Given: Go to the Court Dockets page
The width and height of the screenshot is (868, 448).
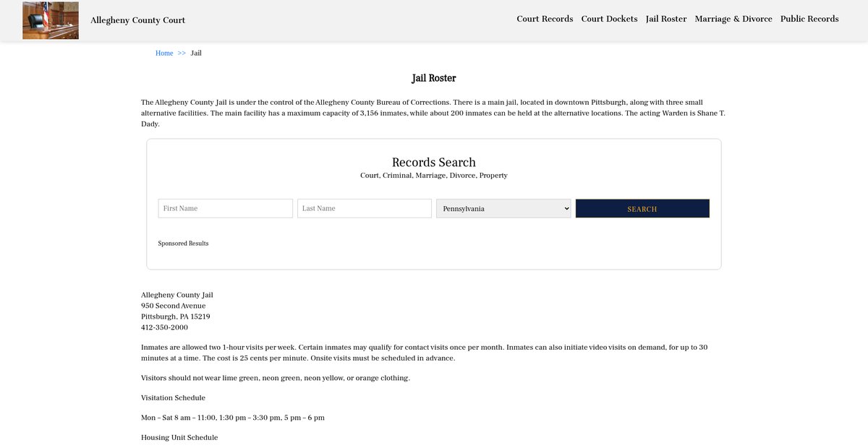Looking at the screenshot, I should click(x=609, y=19).
